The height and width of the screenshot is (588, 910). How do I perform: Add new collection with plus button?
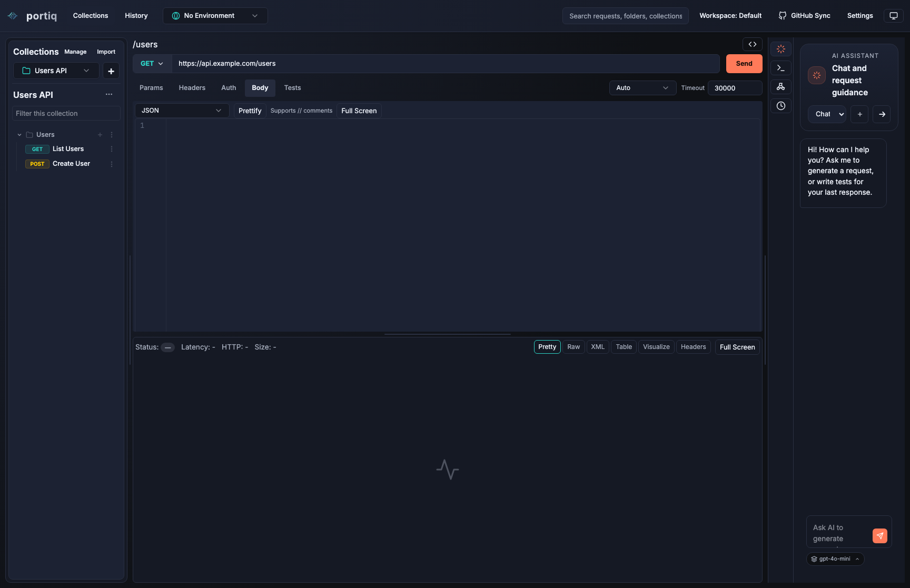(x=111, y=71)
